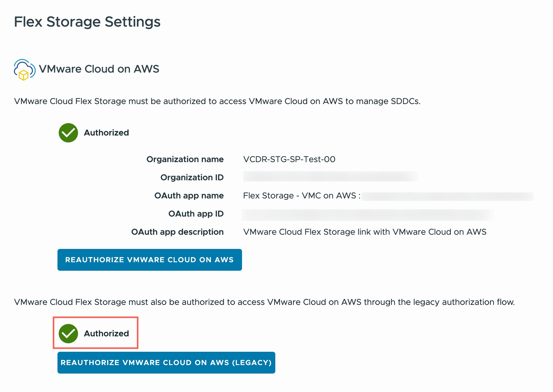Click the Flex Storage - VMC on AWS value

pos(302,196)
